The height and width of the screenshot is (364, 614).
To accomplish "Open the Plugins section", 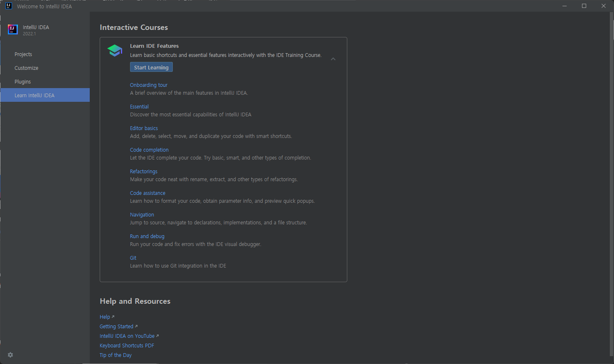I will click(45, 82).
